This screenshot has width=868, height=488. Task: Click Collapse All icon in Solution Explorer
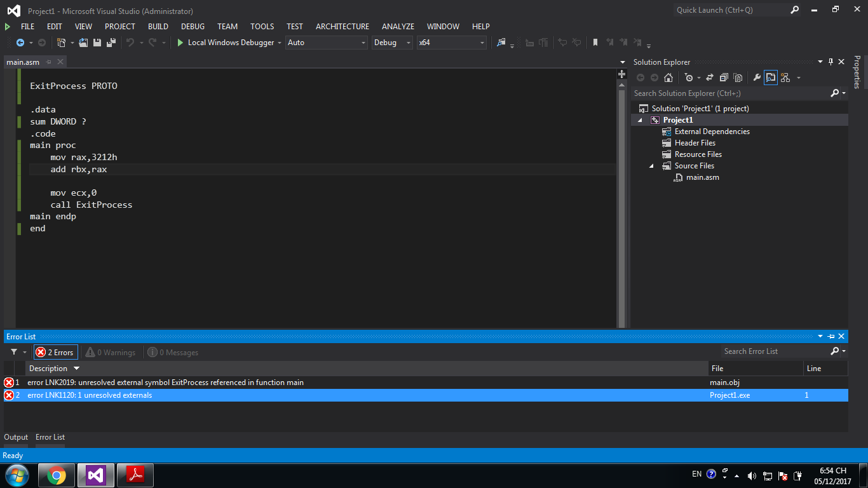tap(724, 78)
